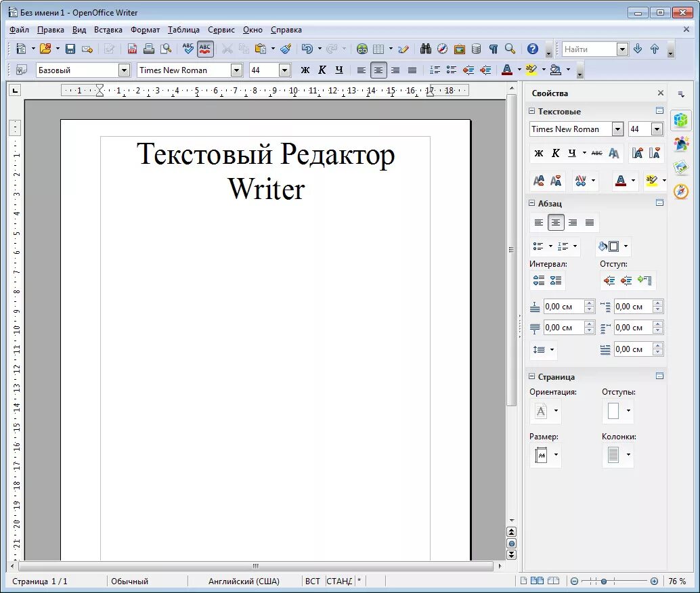Open the Ориентация dropdown arrow

(x=556, y=410)
